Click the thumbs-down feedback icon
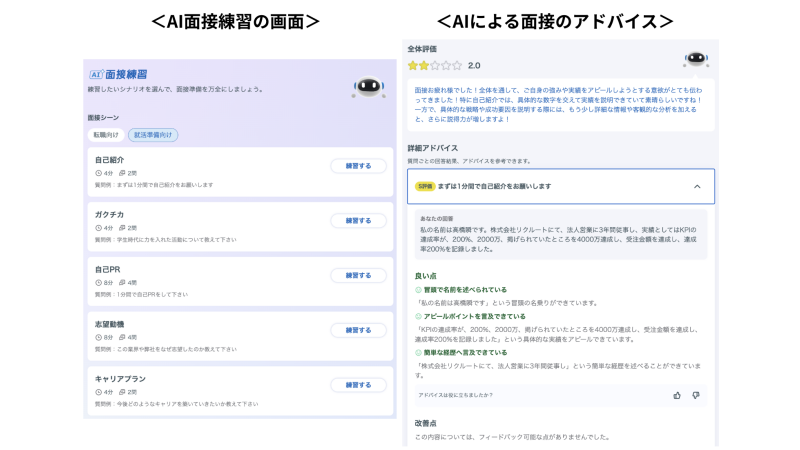This screenshot has width=800, height=450. tap(696, 395)
